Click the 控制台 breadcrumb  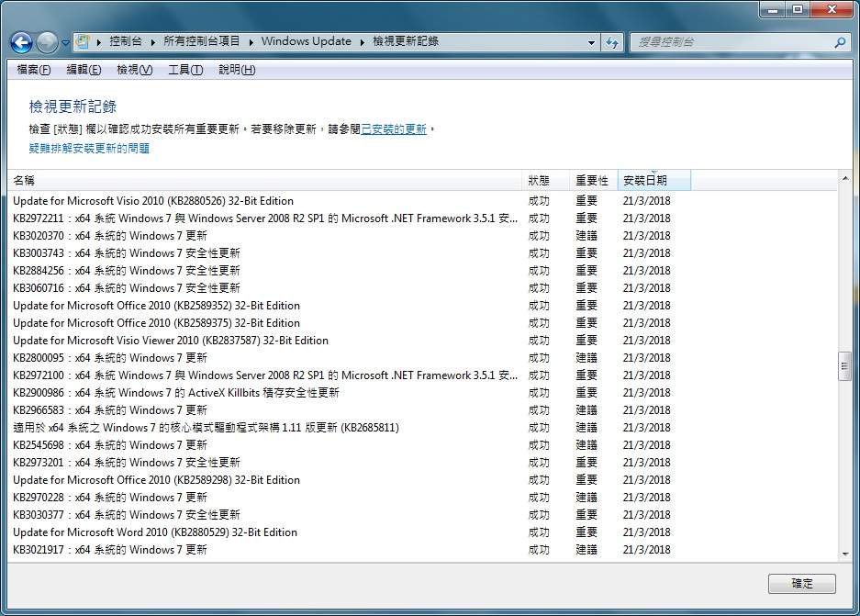126,41
